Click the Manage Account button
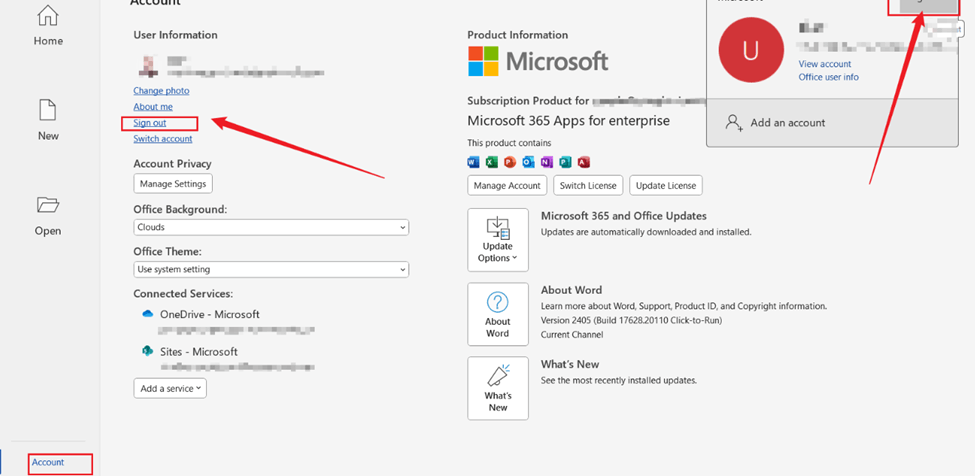 point(507,185)
